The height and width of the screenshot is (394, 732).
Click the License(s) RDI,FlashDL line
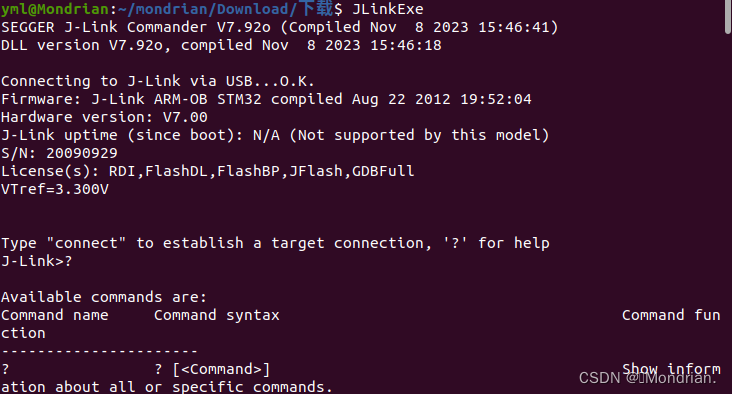tap(207, 171)
